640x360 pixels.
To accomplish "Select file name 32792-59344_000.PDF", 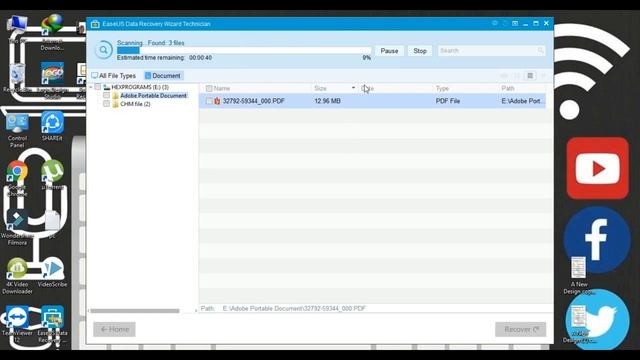I will tap(253, 101).
